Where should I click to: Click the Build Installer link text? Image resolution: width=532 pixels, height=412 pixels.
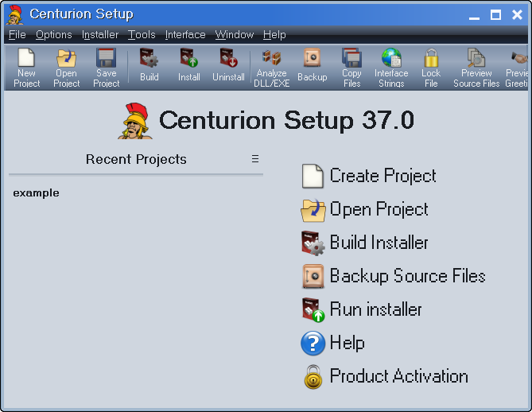[x=379, y=243]
